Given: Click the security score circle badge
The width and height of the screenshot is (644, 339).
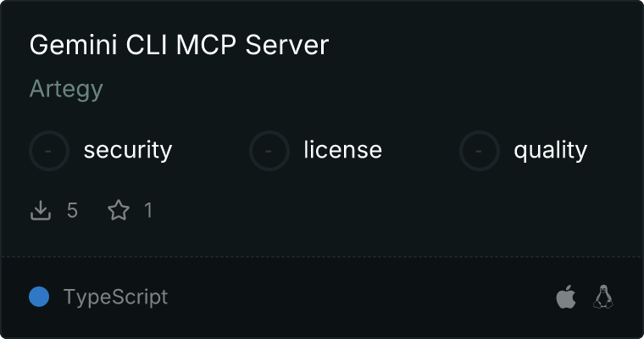Looking at the screenshot, I should [49, 151].
